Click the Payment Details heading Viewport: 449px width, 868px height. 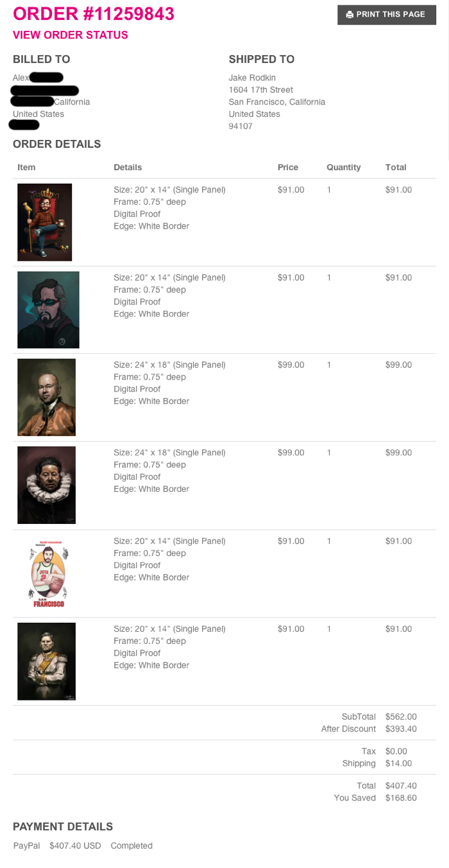point(63,826)
